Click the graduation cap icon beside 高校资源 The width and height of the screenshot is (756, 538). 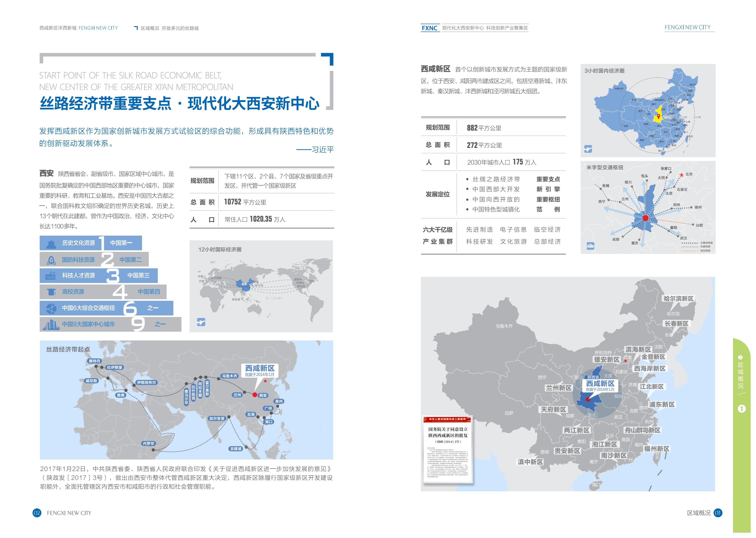[51, 292]
